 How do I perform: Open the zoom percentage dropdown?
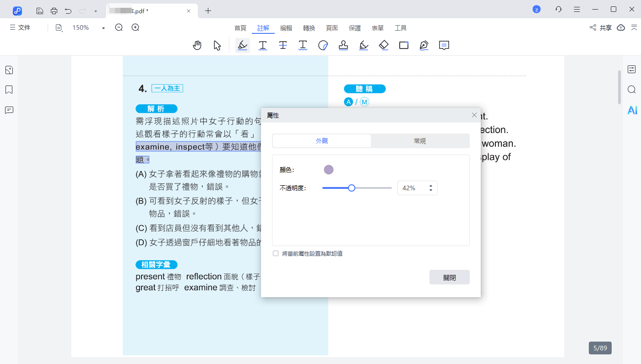103,27
